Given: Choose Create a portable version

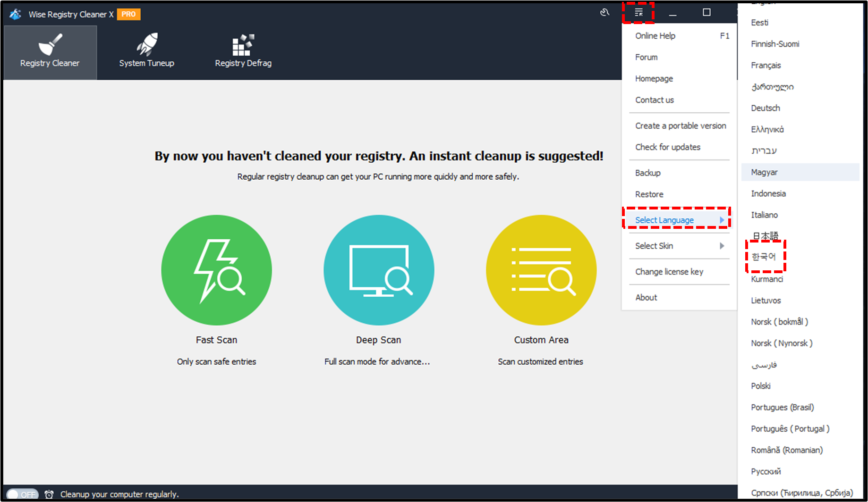Looking at the screenshot, I should click(x=679, y=126).
